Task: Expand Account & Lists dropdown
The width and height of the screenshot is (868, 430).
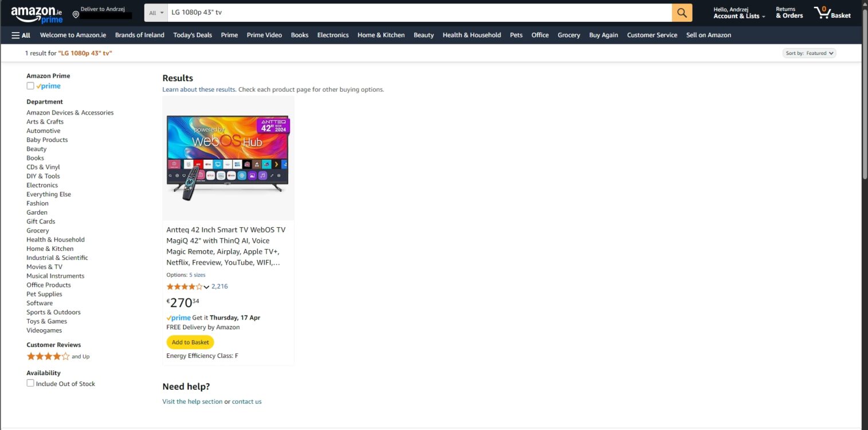Action: (x=739, y=13)
